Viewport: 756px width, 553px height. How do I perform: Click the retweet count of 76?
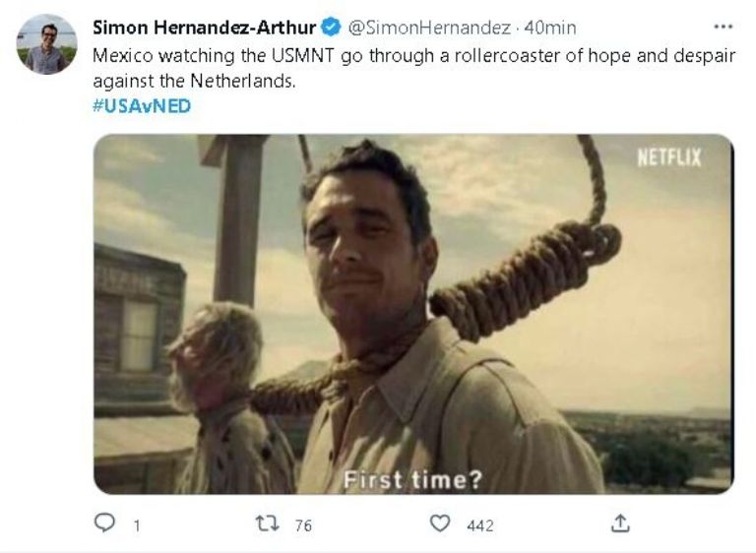click(303, 525)
